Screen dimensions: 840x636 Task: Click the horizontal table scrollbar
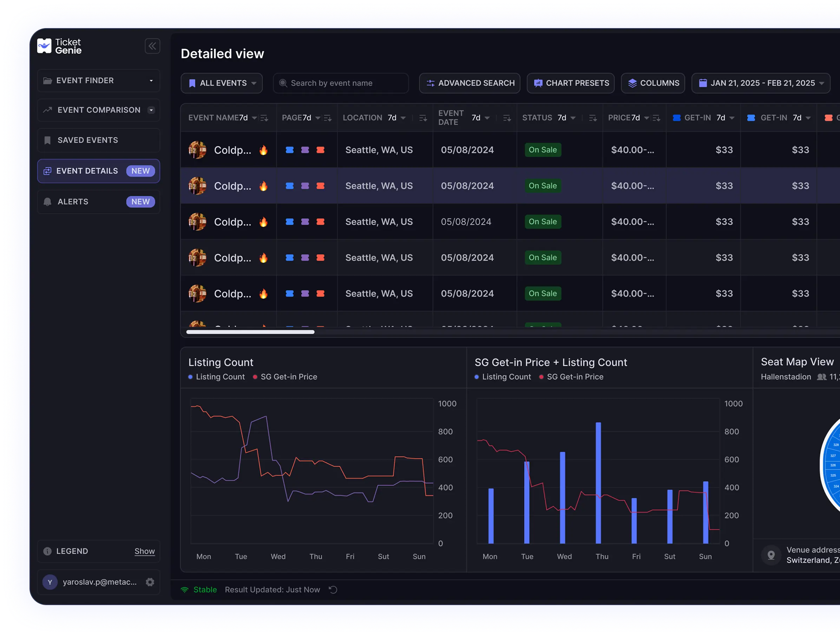pos(250,332)
